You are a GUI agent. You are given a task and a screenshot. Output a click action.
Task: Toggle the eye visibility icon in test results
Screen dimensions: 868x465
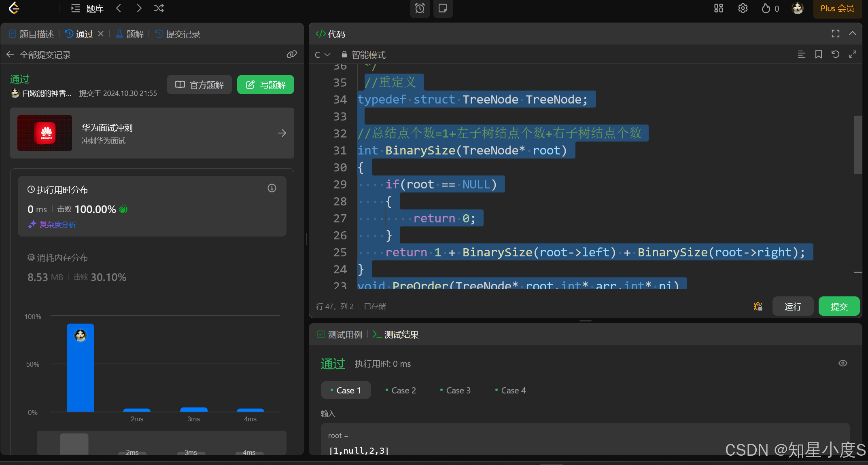(x=843, y=363)
